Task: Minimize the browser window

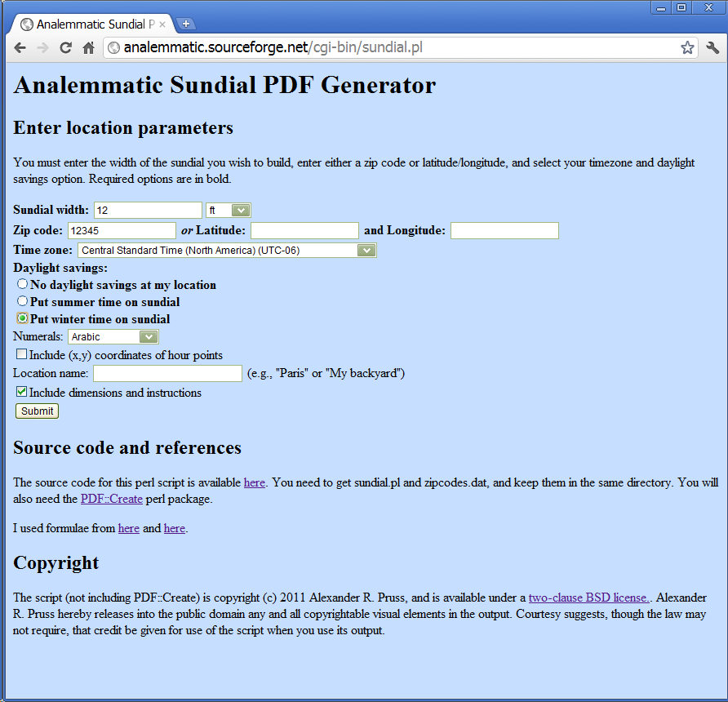Action: pos(661,7)
